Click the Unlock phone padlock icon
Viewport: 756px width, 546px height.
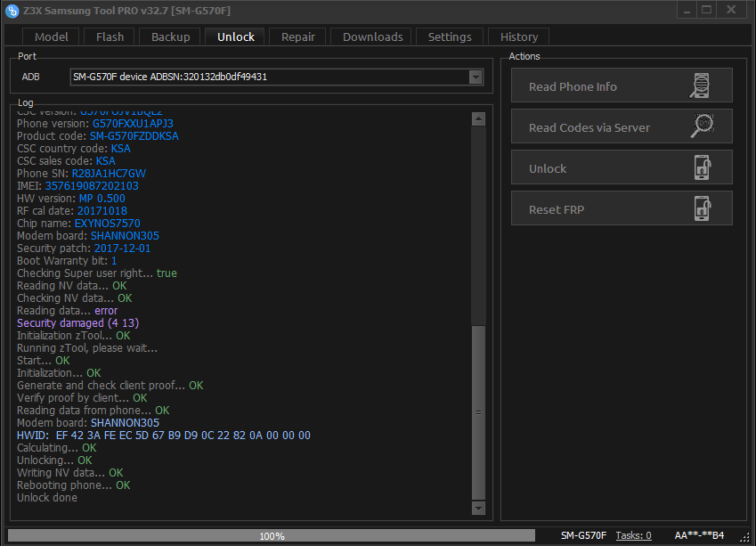tap(703, 167)
